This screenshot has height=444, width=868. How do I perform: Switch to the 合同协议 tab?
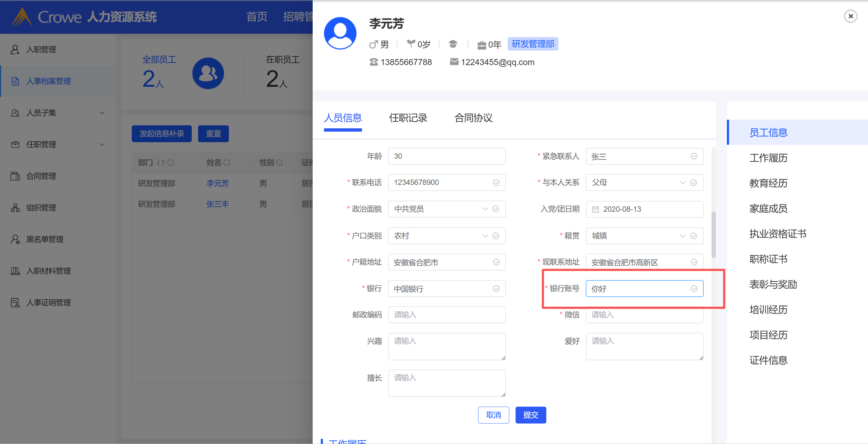click(x=473, y=118)
